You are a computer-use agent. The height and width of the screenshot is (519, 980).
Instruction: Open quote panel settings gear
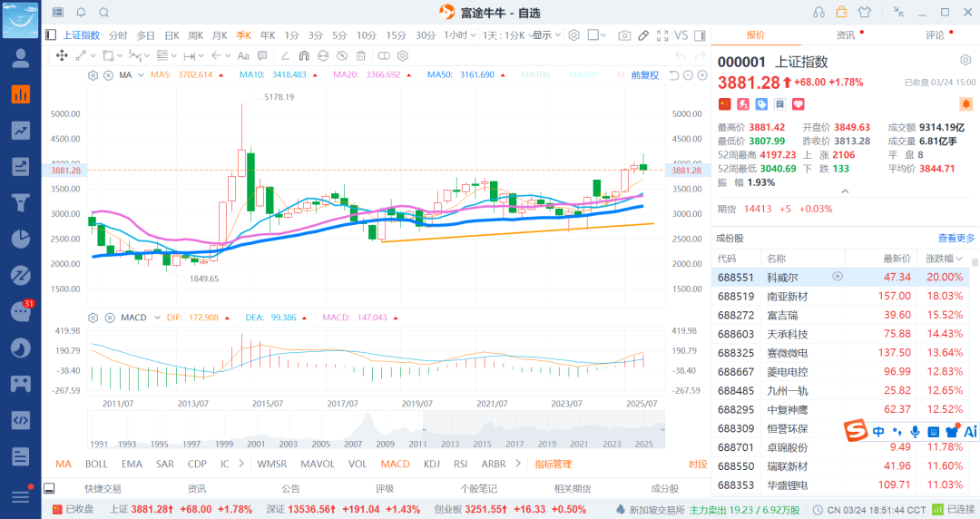pos(965,60)
